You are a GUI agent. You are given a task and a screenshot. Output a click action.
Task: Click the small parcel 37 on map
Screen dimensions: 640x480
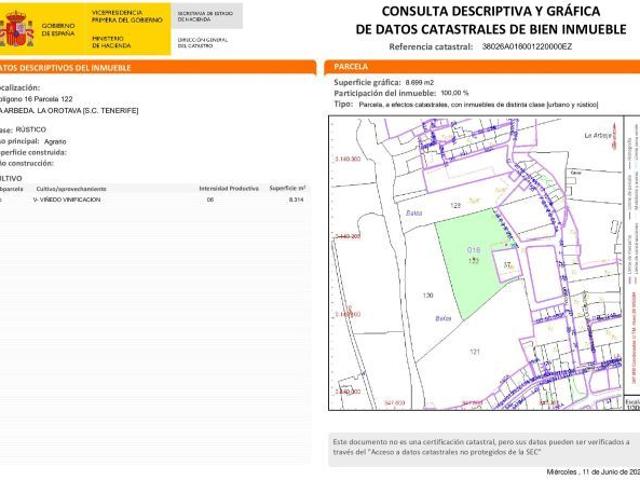pos(507,265)
